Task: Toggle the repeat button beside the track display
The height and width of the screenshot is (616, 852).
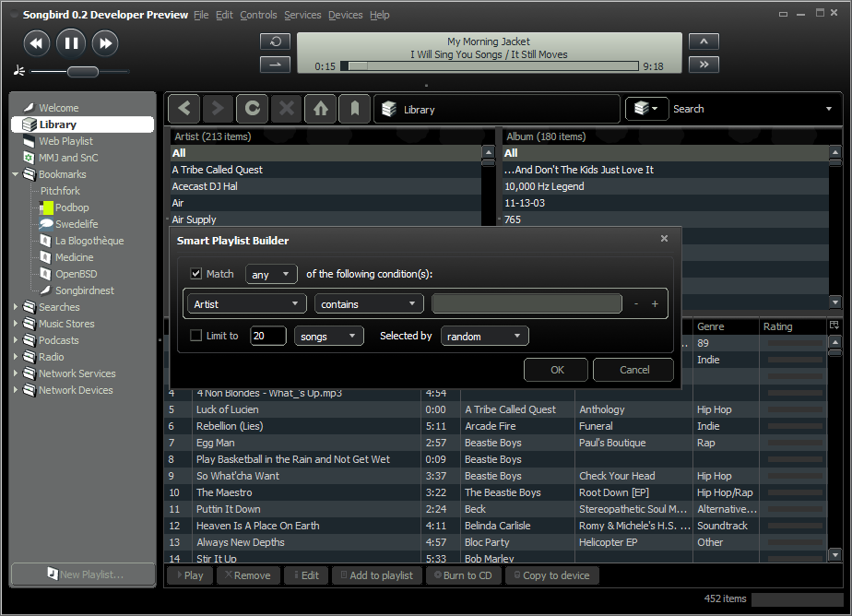Action: point(275,41)
